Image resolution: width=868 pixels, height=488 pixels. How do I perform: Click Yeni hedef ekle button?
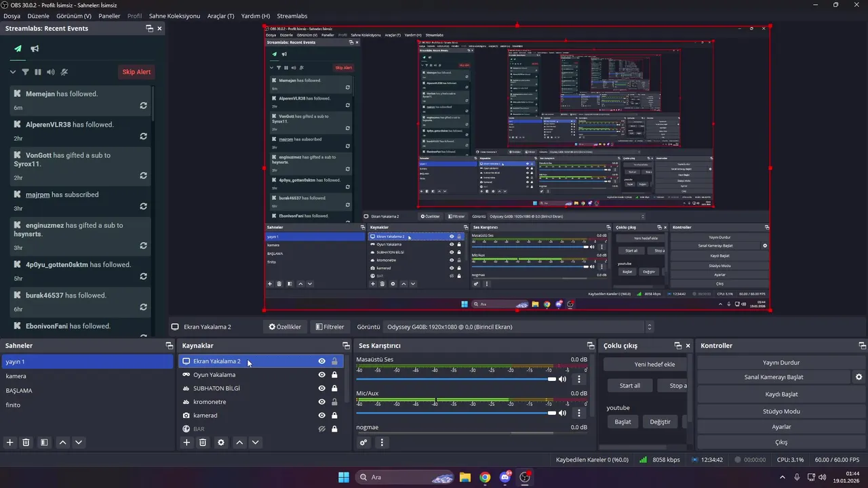point(645,364)
